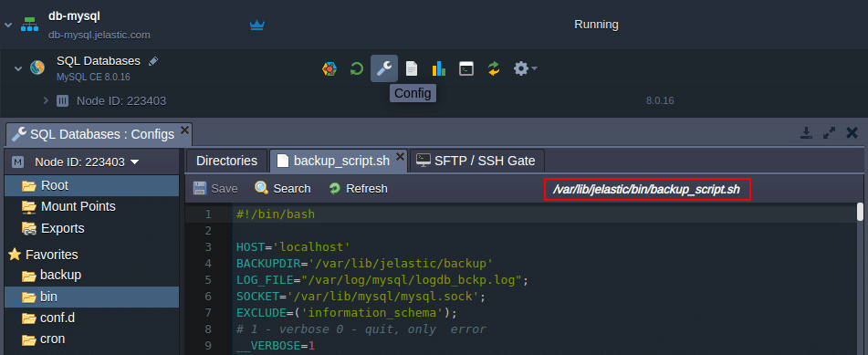Click the EXCLUDE line in the editor
This screenshot has width=868, height=355.
[x=347, y=313]
